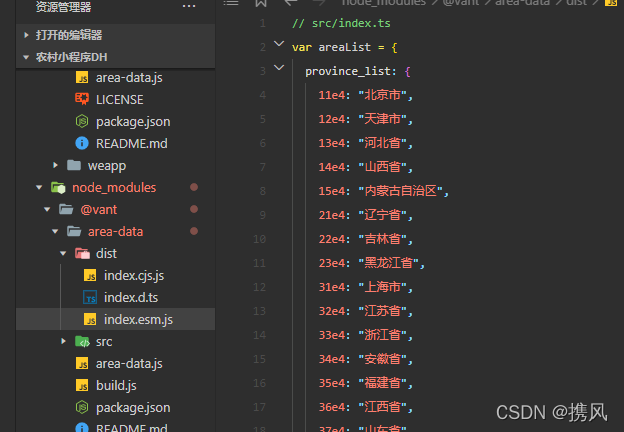This screenshot has height=432, width=624.
Task: Click the @vant folder icon
Action: 66,209
